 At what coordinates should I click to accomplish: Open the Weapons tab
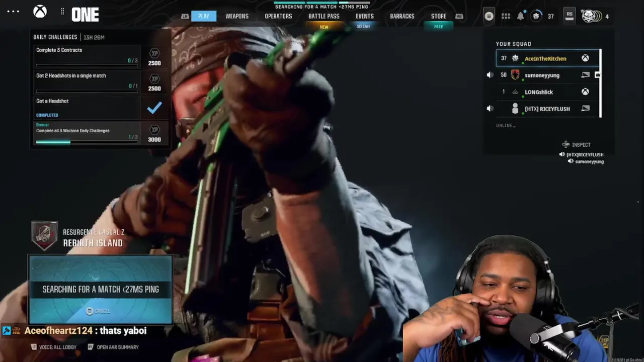pyautogui.click(x=237, y=16)
